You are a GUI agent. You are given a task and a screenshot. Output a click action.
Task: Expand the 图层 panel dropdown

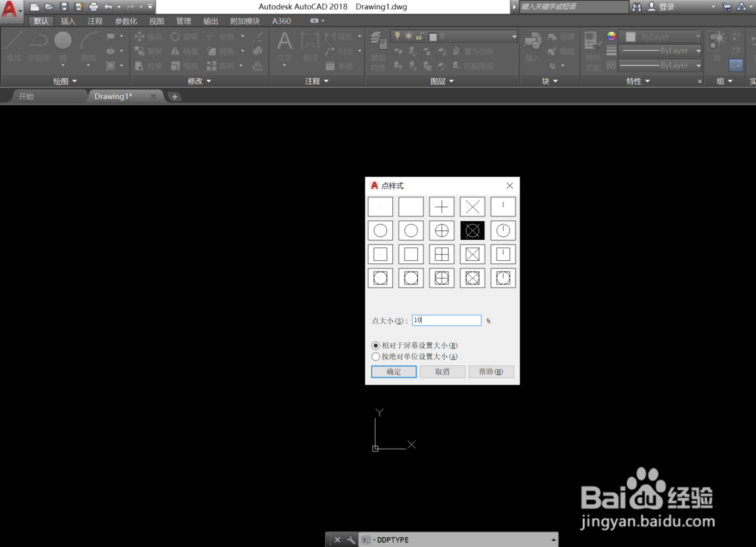442,81
